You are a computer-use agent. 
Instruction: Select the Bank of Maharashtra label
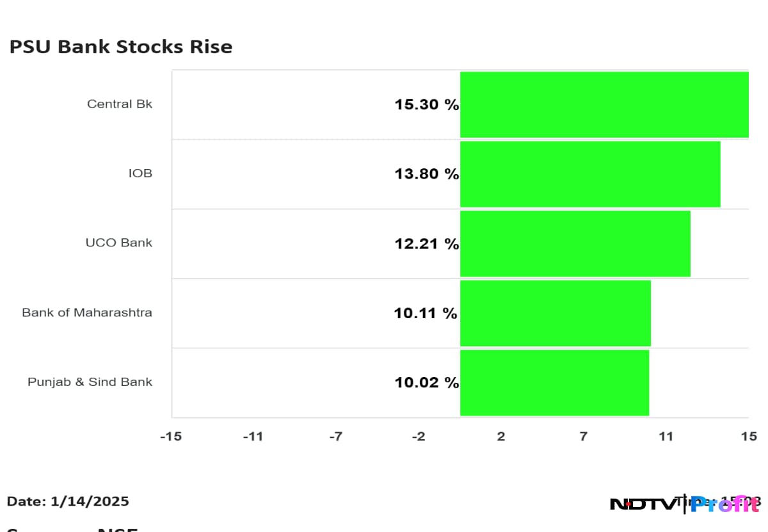click(x=87, y=312)
